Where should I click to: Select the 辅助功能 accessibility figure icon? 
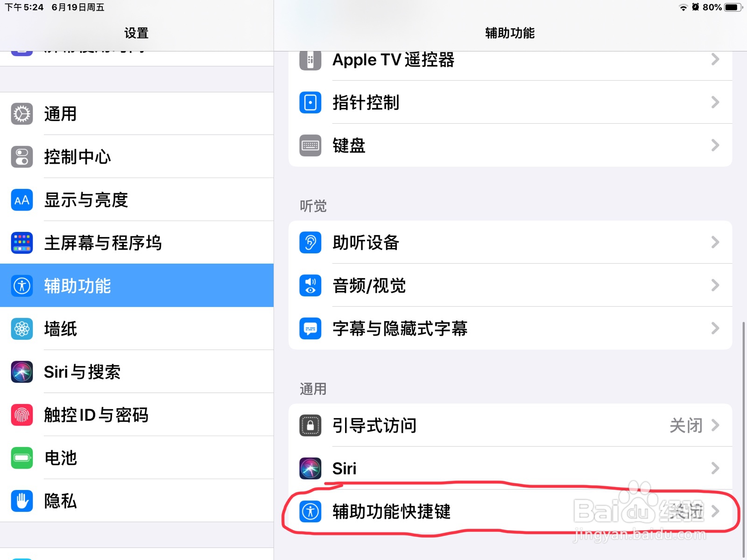pyautogui.click(x=21, y=285)
